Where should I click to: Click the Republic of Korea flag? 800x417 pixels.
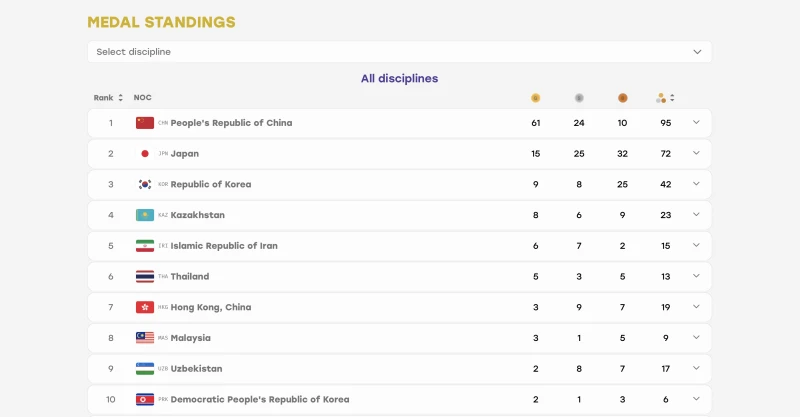pyautogui.click(x=145, y=184)
